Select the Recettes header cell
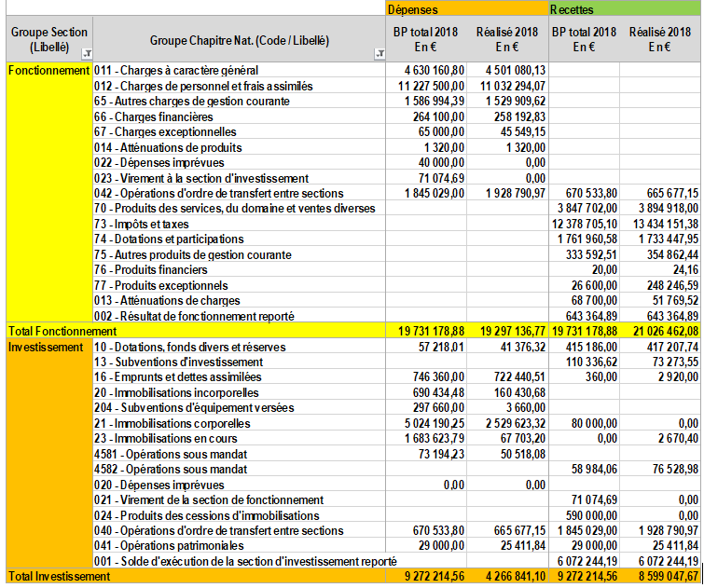Image resolution: width=704 pixels, height=588 pixels. pyautogui.click(x=625, y=9)
